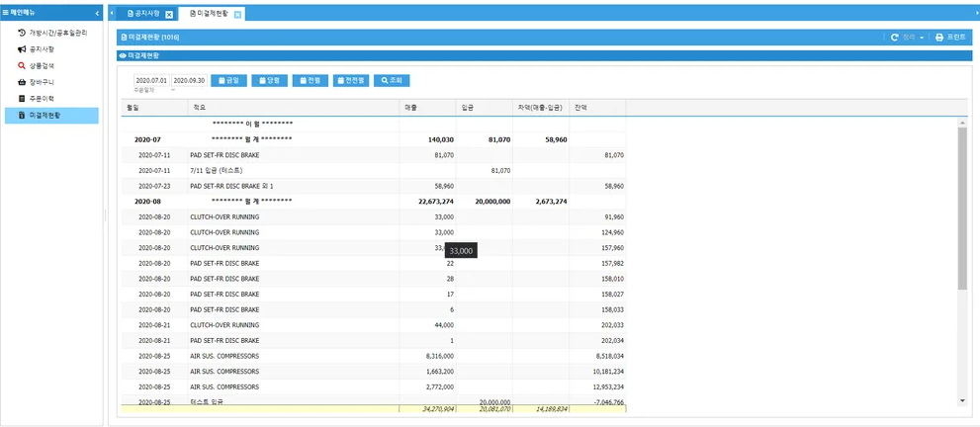Open the 정리 refresh dropdown
Viewport: 980px width, 427px height.
[x=907, y=37]
